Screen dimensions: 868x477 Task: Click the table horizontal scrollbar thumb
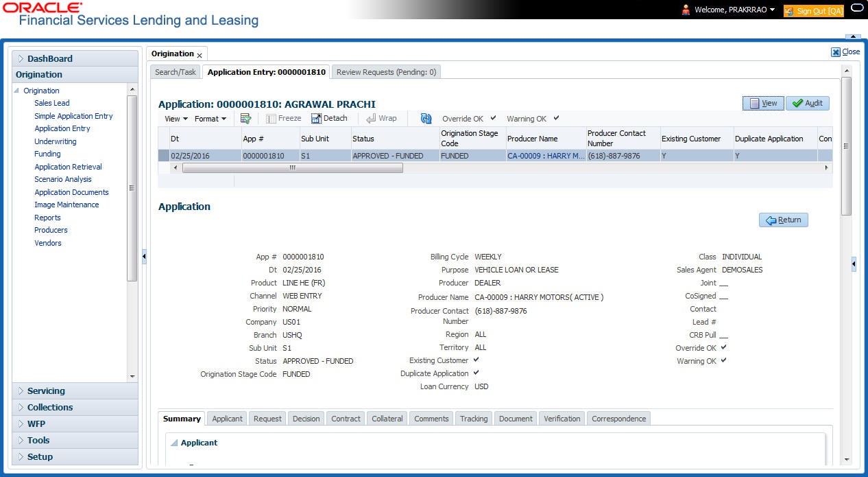[293, 167]
